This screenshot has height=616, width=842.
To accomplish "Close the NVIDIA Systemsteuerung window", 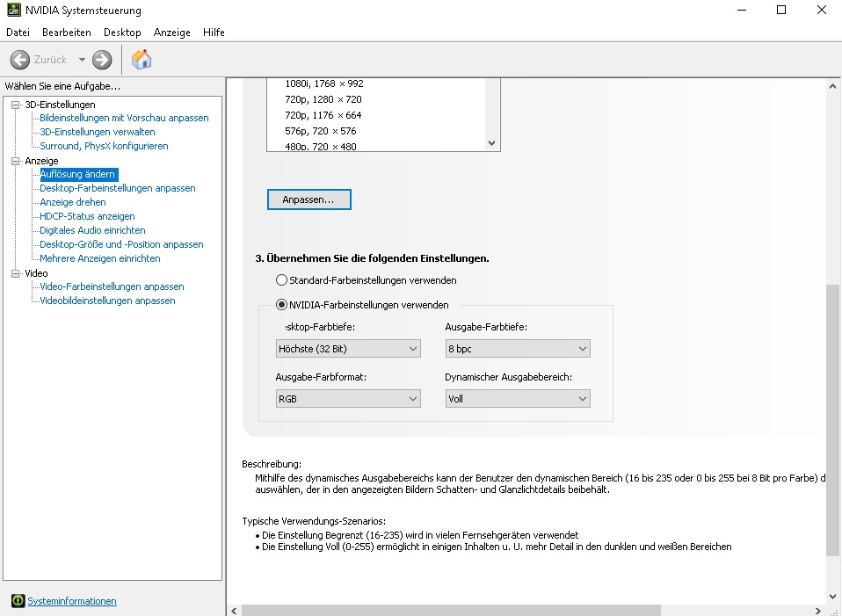I will (x=822, y=11).
